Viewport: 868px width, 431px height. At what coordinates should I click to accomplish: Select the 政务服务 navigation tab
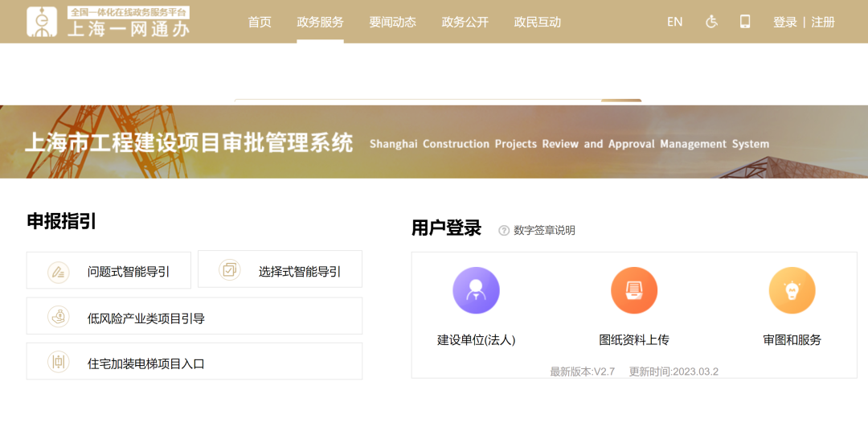(x=320, y=22)
